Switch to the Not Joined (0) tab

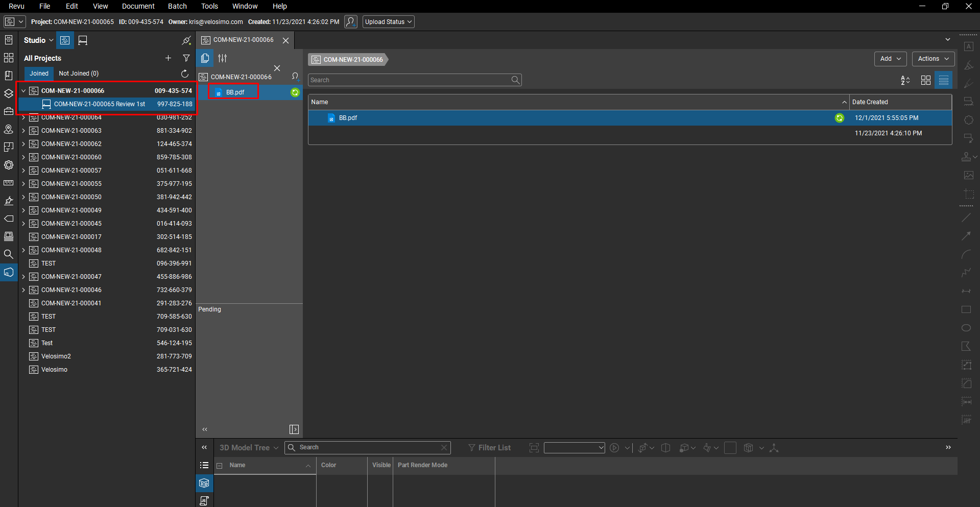click(79, 74)
